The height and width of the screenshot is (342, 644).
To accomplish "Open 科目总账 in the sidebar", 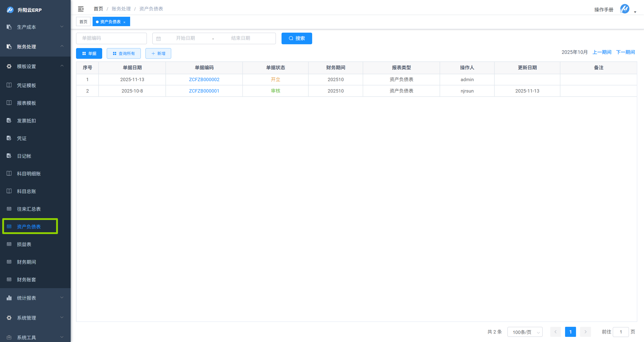I will [26, 191].
